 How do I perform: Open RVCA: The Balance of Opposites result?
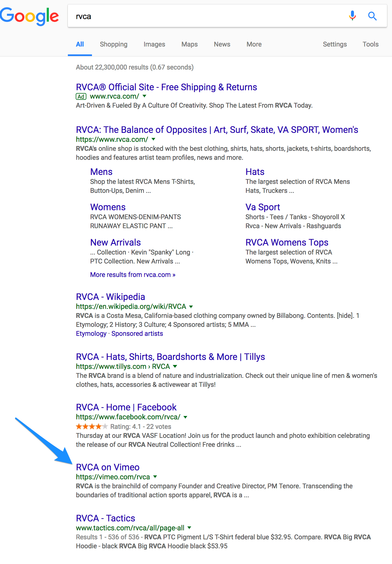point(217,130)
